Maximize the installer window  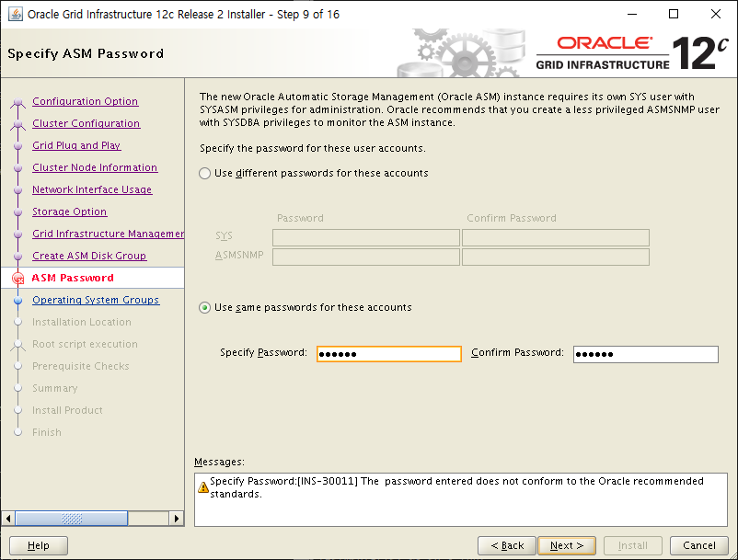(x=674, y=14)
